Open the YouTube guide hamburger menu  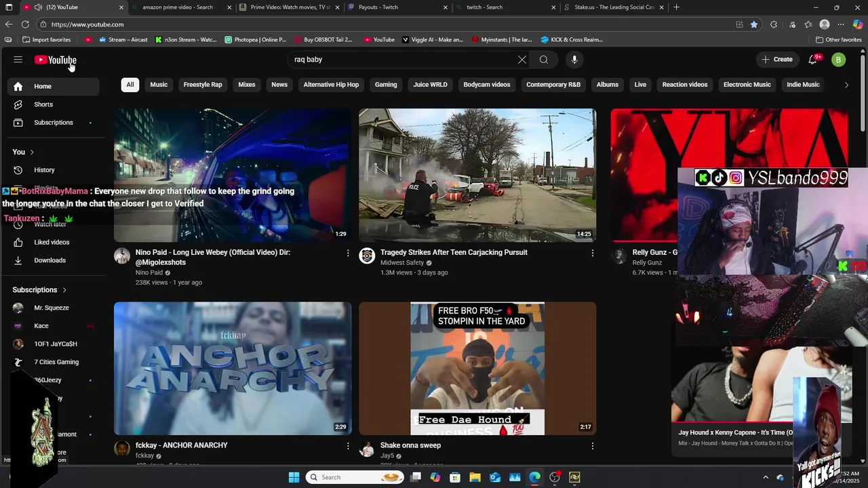(18, 60)
